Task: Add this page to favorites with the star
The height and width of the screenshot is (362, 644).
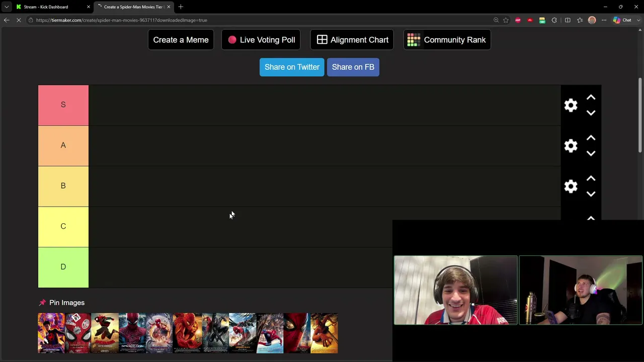Action: (506, 20)
